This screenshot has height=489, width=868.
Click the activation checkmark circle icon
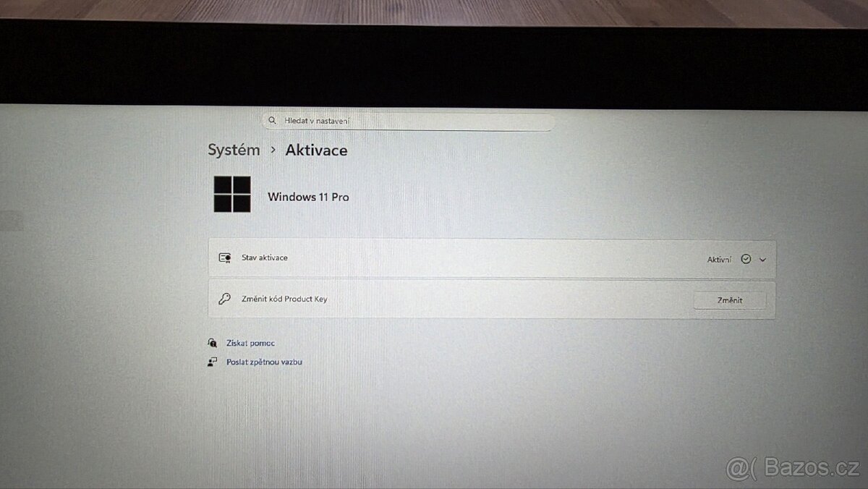click(x=746, y=259)
